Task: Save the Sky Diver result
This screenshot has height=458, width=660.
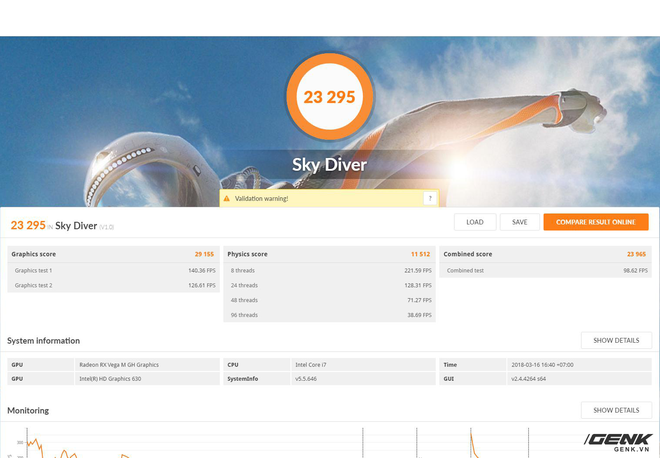Action: coord(519,222)
